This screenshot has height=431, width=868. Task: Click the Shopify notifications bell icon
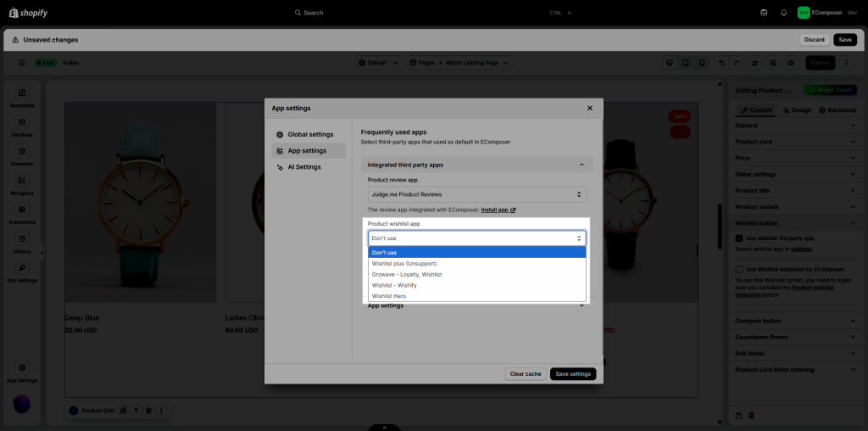tap(783, 13)
